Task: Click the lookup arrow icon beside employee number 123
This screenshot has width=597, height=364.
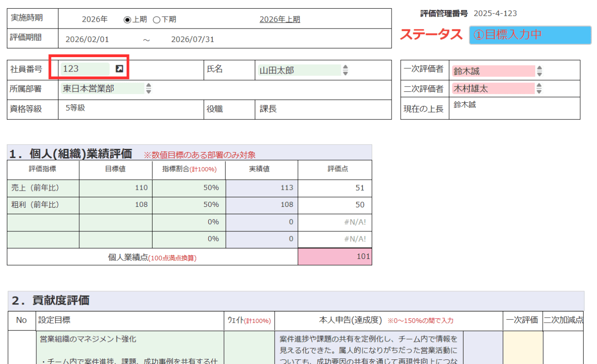Action: point(119,69)
